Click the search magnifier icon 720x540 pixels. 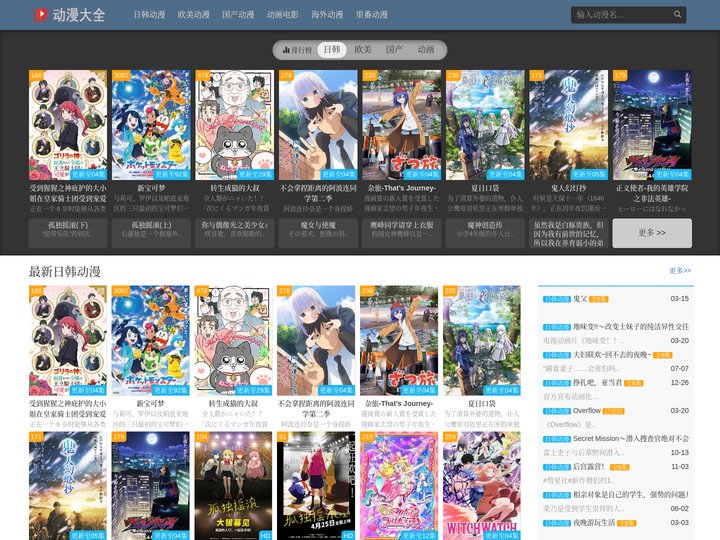tap(677, 15)
